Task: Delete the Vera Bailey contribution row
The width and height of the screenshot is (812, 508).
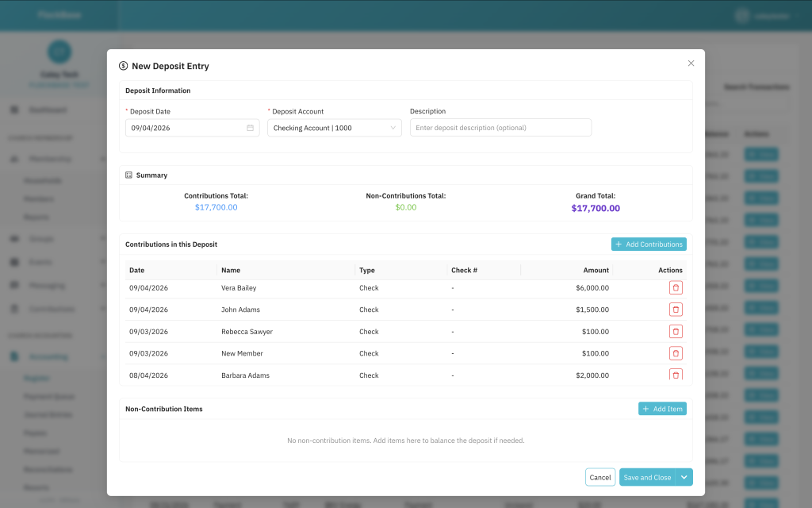Action: click(x=676, y=287)
